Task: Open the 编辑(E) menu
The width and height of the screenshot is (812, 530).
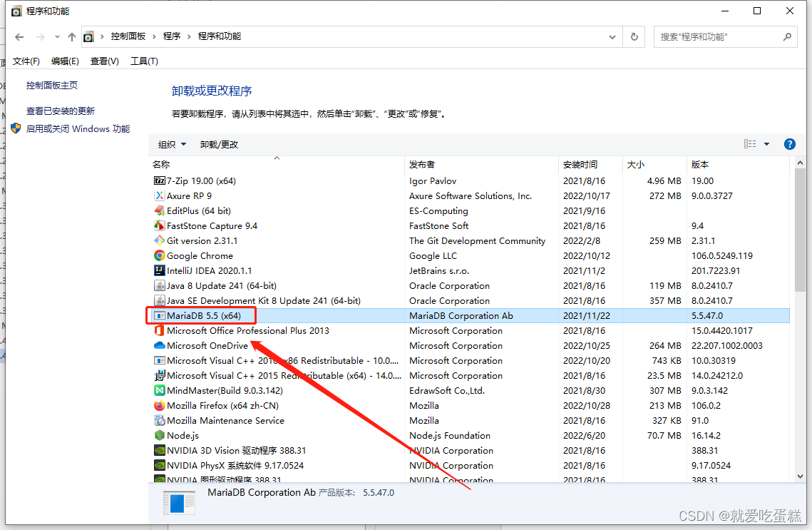Action: pyautogui.click(x=66, y=61)
